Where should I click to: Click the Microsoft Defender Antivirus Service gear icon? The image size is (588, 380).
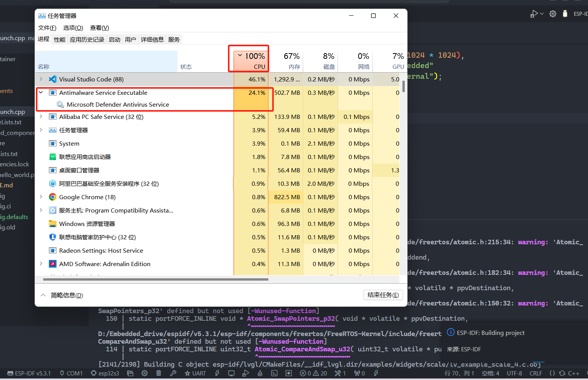(60, 104)
